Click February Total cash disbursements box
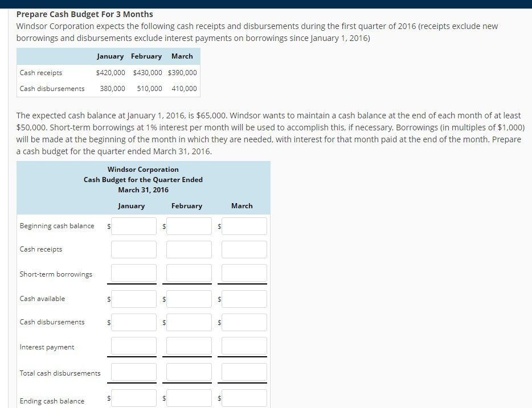The image size is (532, 408). click(189, 372)
